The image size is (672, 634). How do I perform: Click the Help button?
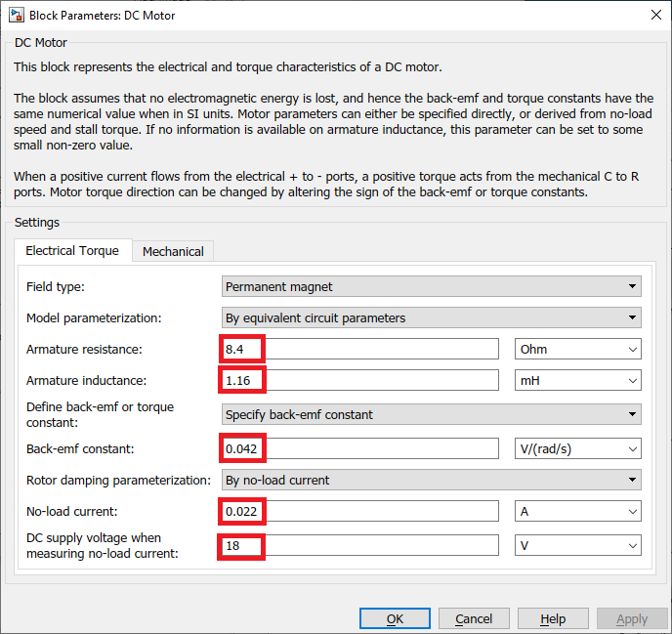click(x=553, y=618)
